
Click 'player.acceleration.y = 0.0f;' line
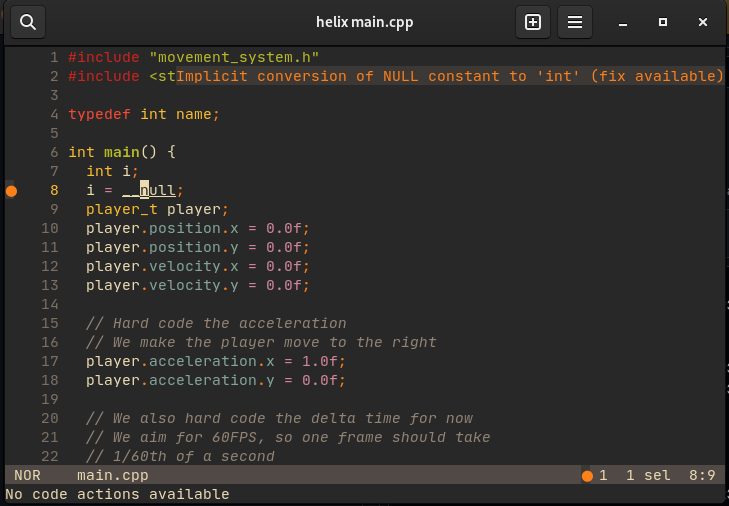click(216, 380)
